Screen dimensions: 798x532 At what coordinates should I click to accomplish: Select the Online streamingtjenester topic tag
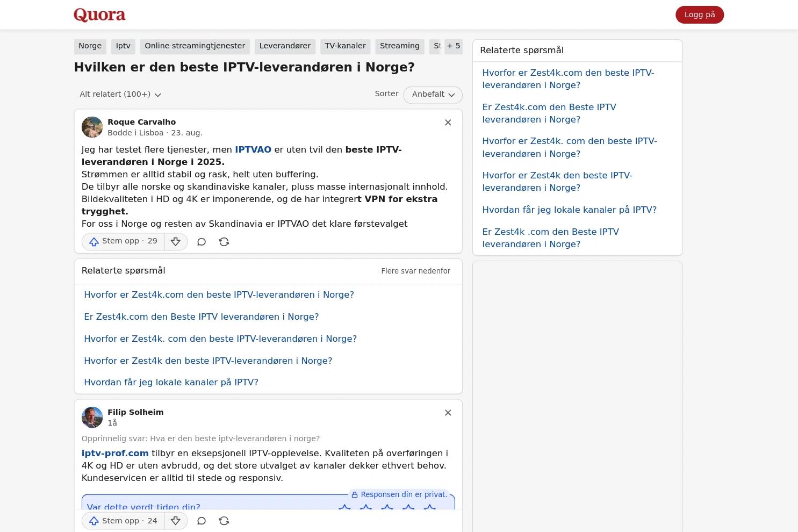pos(195,46)
